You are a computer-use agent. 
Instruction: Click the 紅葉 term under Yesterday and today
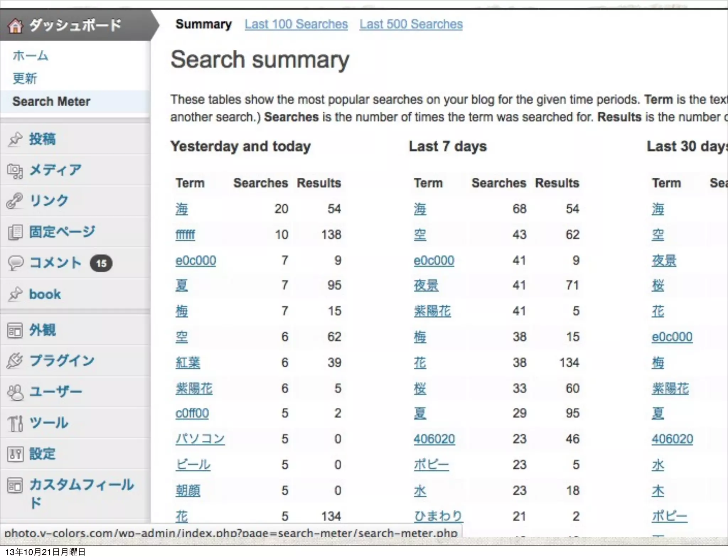(188, 363)
